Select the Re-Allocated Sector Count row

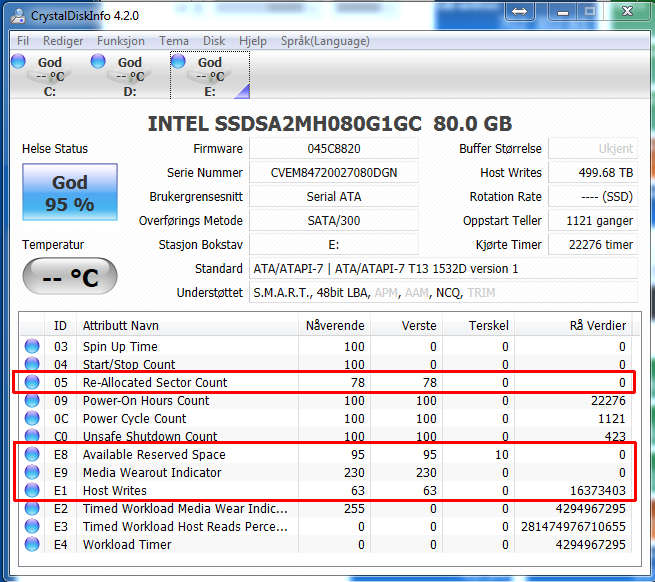pos(326,382)
